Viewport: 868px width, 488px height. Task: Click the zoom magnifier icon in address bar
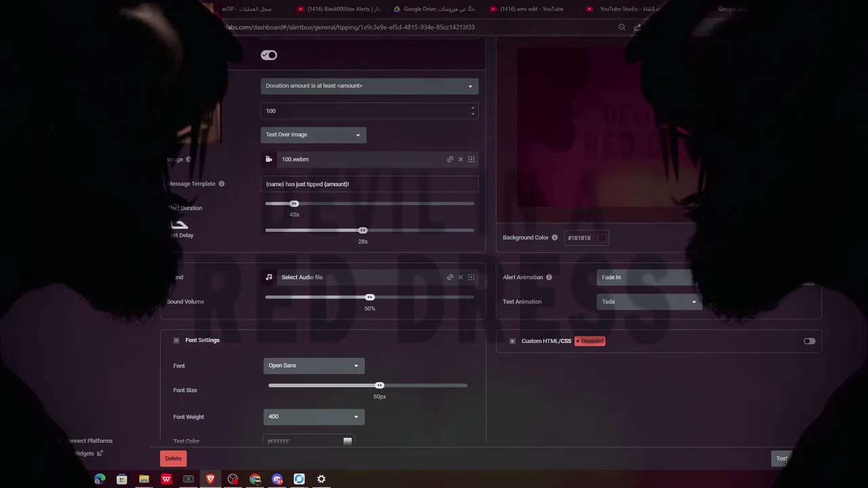point(622,27)
